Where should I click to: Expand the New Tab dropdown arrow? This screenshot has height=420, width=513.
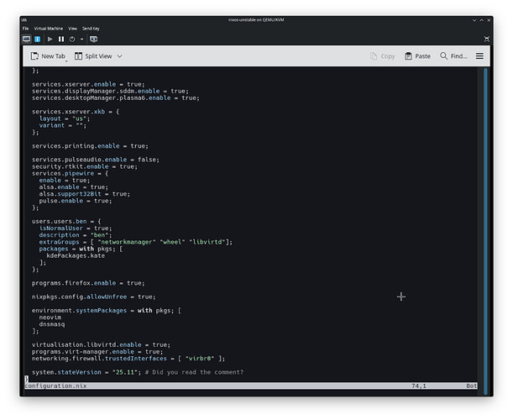click(x=66, y=61)
